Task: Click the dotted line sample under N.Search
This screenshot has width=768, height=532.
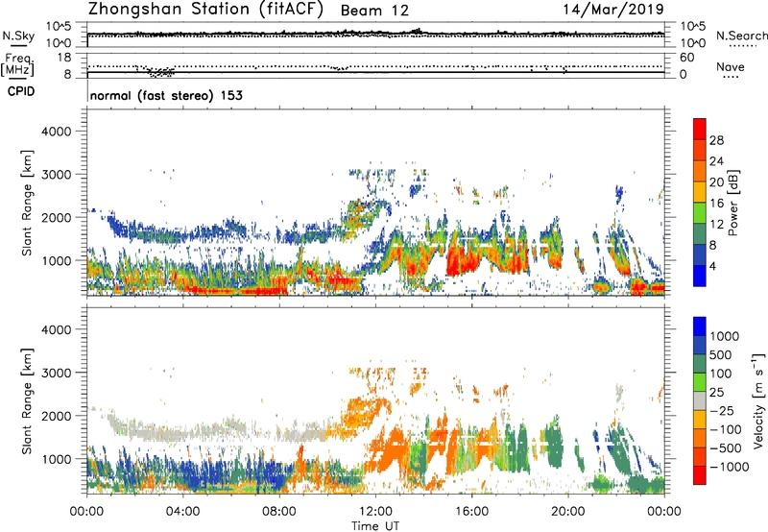Action: pos(743,46)
